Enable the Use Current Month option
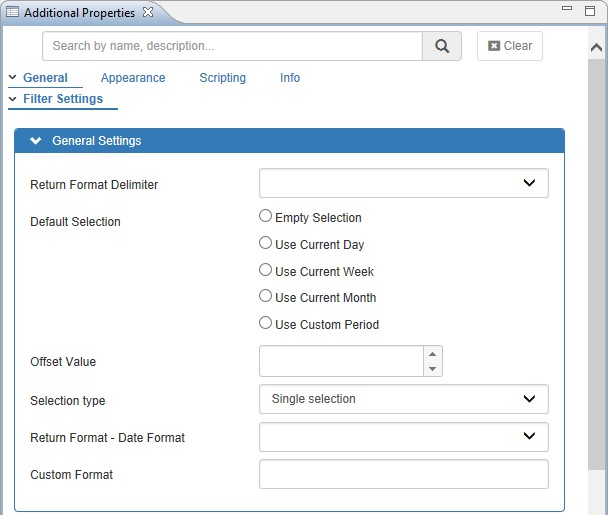This screenshot has height=515, width=608. [265, 296]
